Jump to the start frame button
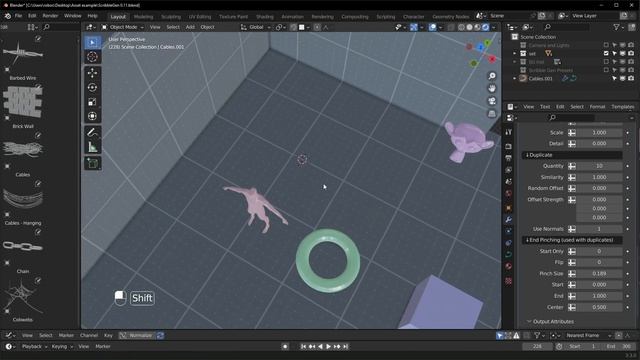The image size is (640, 360). tap(303, 347)
